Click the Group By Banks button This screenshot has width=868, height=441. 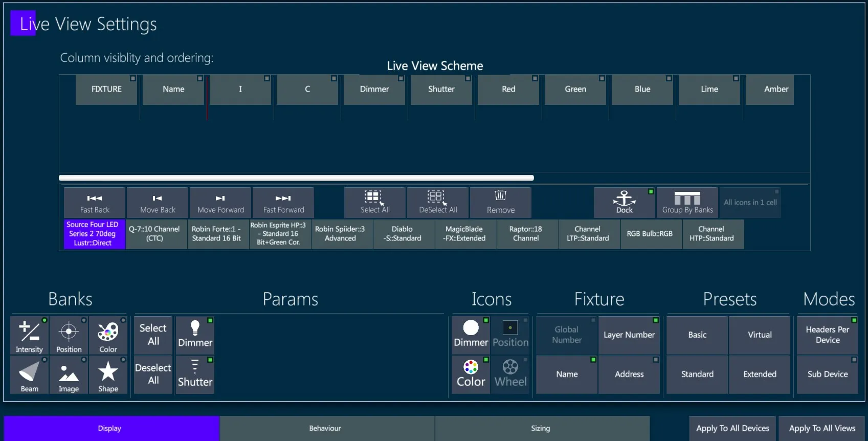(x=687, y=203)
